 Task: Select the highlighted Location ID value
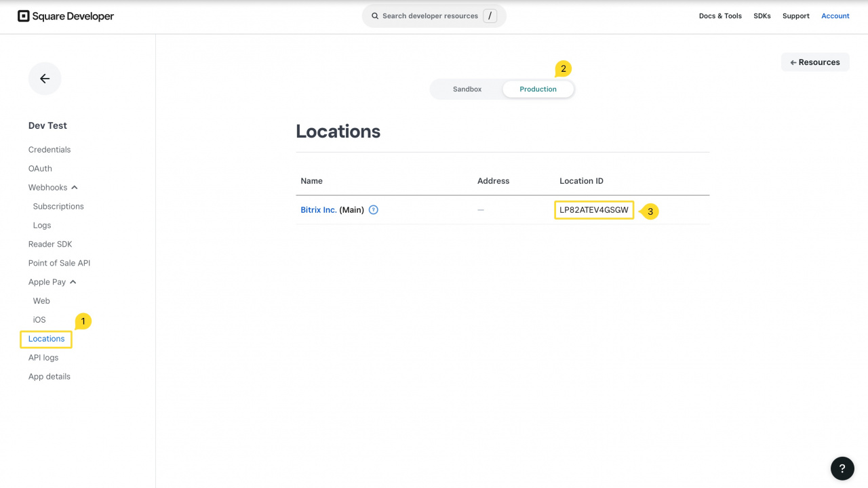click(593, 209)
